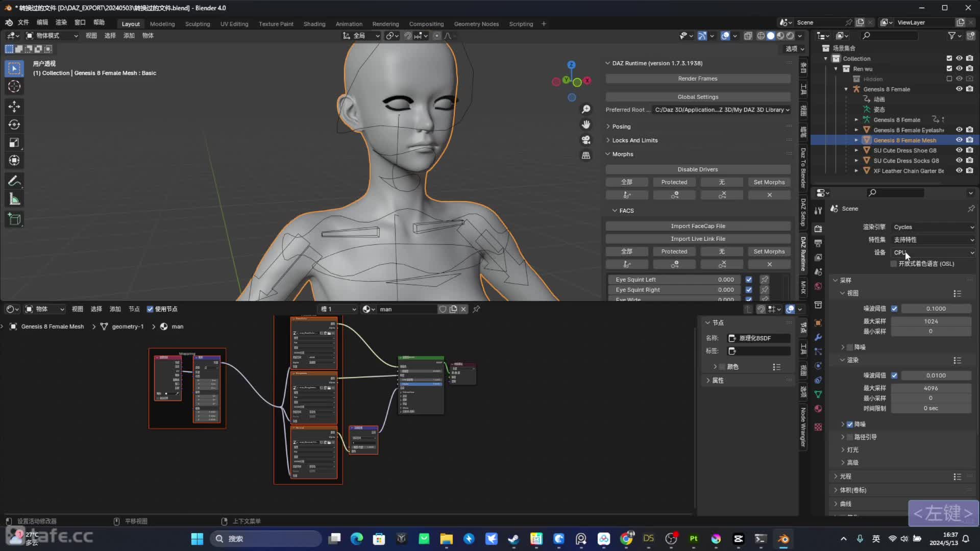Toggle Eye Squint Right checkbox
Screen dimensions: 980x551
(x=749, y=290)
